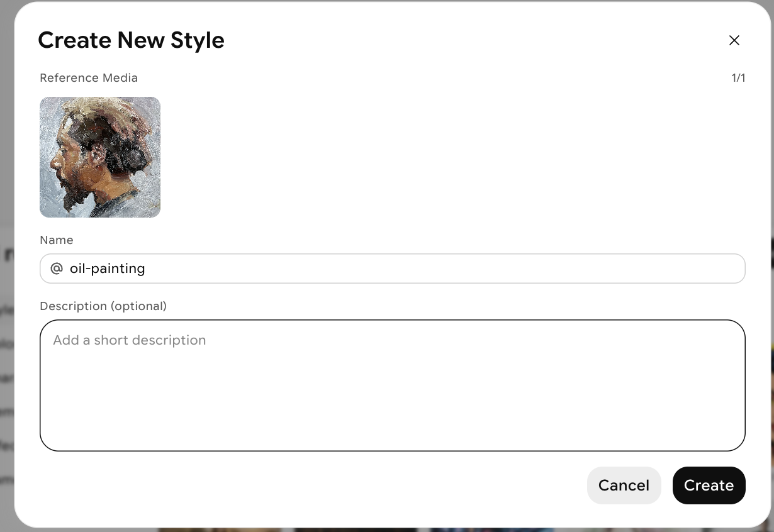774x532 pixels.
Task: Select the oil-painting name text
Action: tap(107, 268)
